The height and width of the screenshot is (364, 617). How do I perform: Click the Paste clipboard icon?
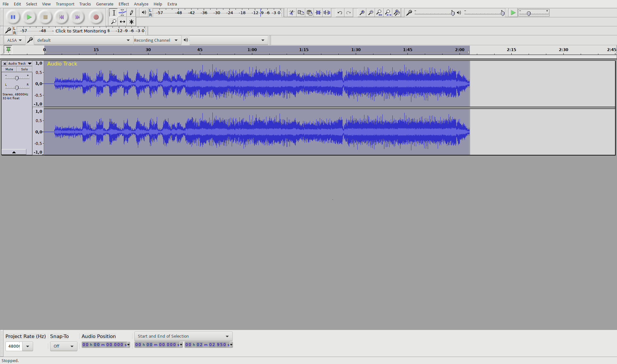(x=309, y=13)
